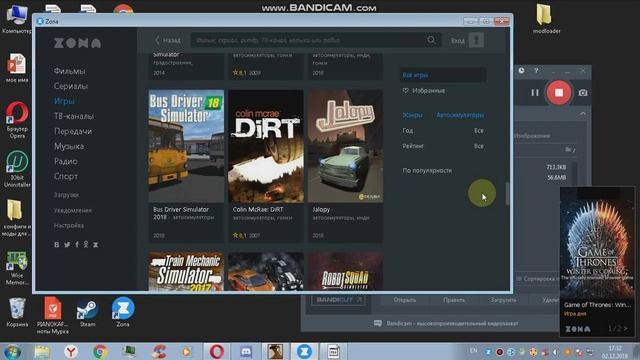
Task: Expand the Жанры genres selector
Action: (x=413, y=115)
